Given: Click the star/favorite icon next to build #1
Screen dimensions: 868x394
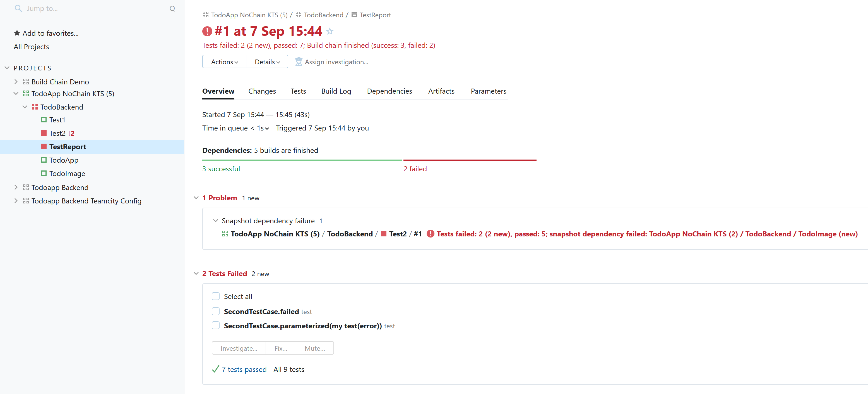Looking at the screenshot, I should click(330, 31).
